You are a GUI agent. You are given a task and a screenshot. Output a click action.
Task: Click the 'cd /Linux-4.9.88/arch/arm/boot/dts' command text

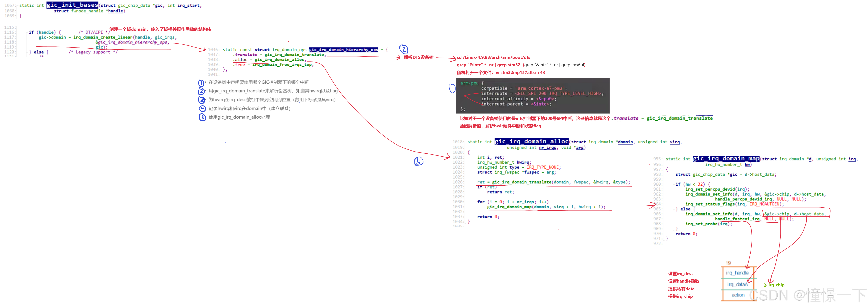click(493, 57)
